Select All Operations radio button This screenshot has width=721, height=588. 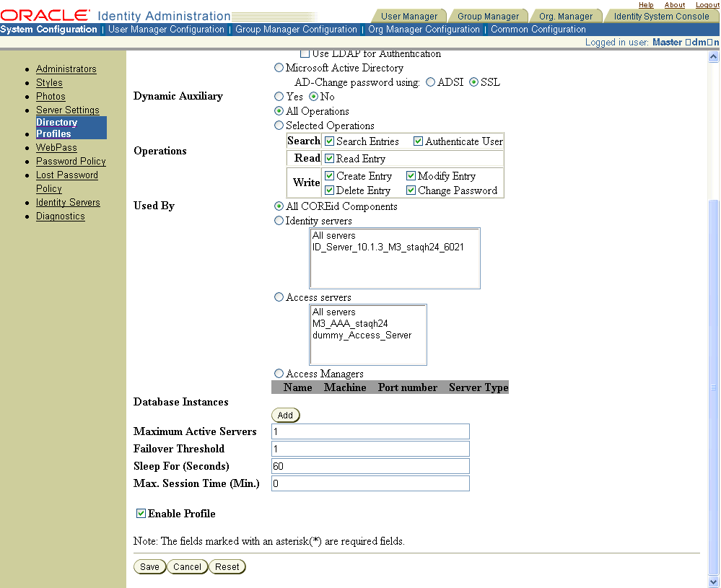coord(279,111)
